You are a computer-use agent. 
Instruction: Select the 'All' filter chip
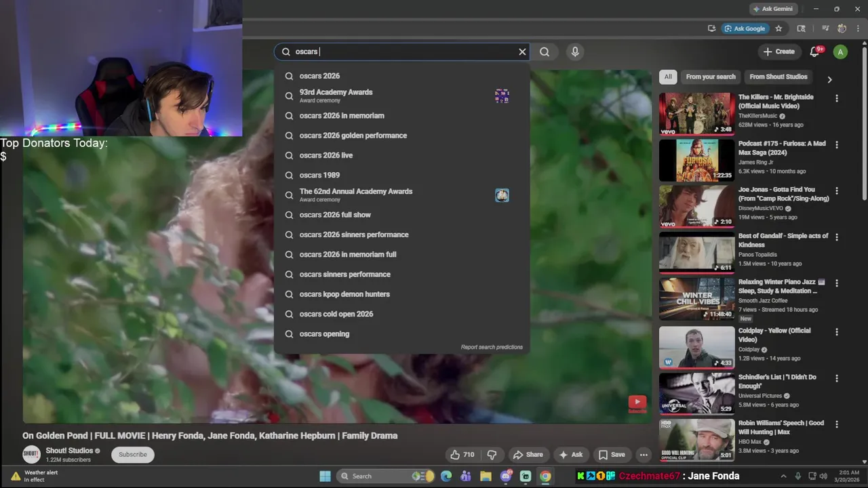pos(668,77)
